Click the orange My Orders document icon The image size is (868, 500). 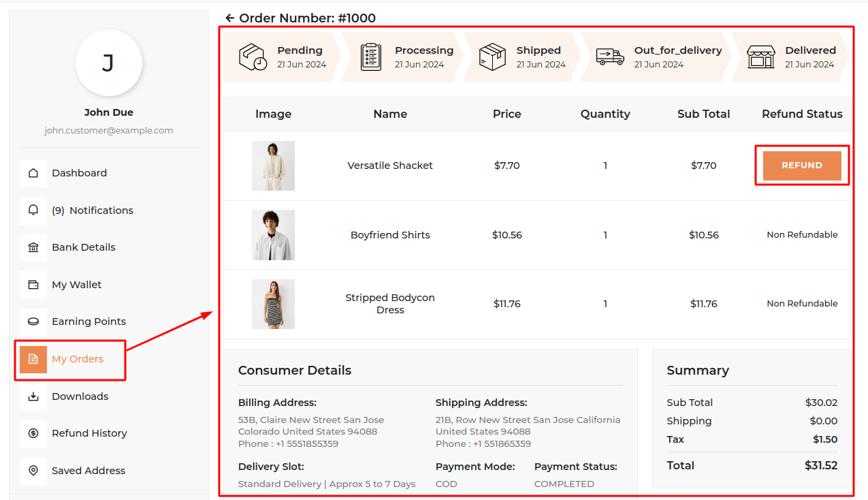[33, 359]
